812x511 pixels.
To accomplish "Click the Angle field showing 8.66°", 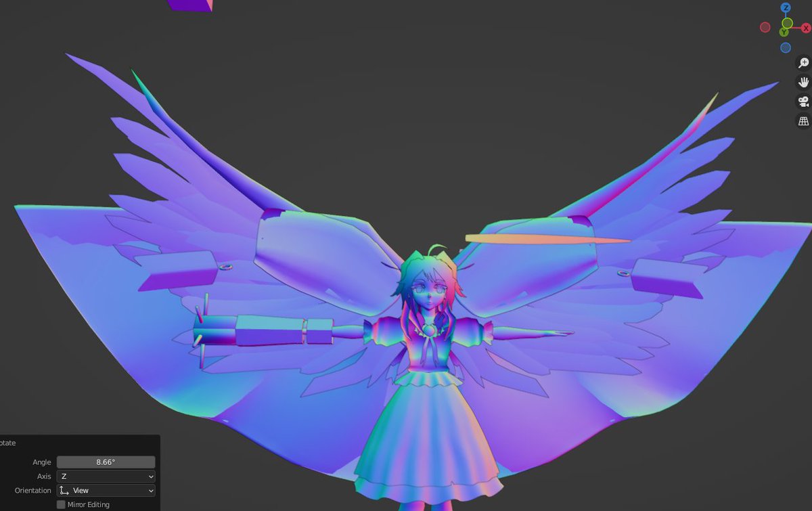I will click(x=106, y=462).
